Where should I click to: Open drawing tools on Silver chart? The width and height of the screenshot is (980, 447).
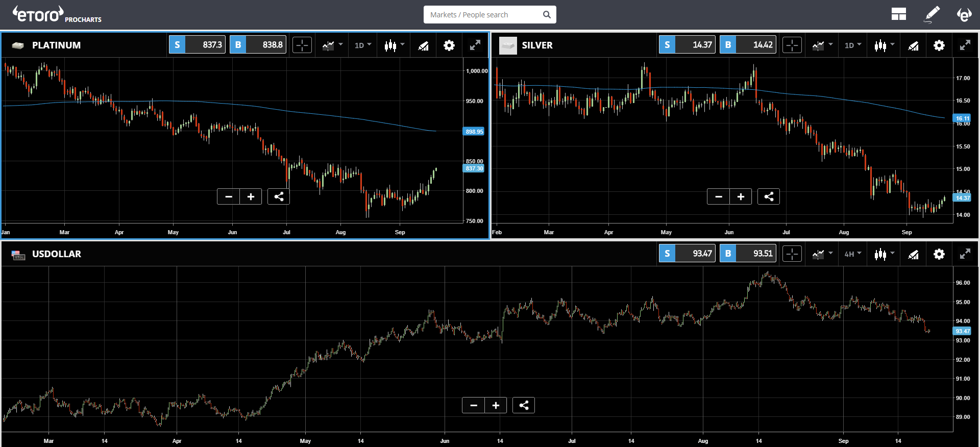pyautogui.click(x=913, y=45)
